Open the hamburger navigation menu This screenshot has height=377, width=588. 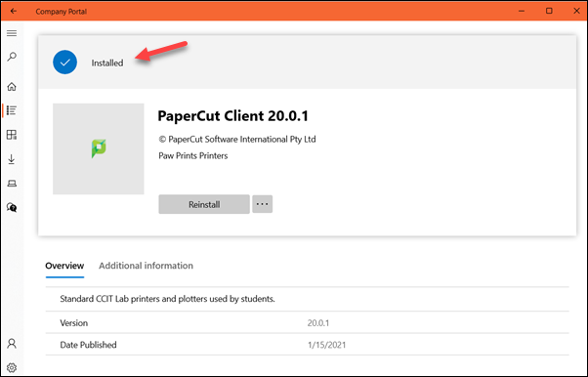pyautogui.click(x=12, y=33)
